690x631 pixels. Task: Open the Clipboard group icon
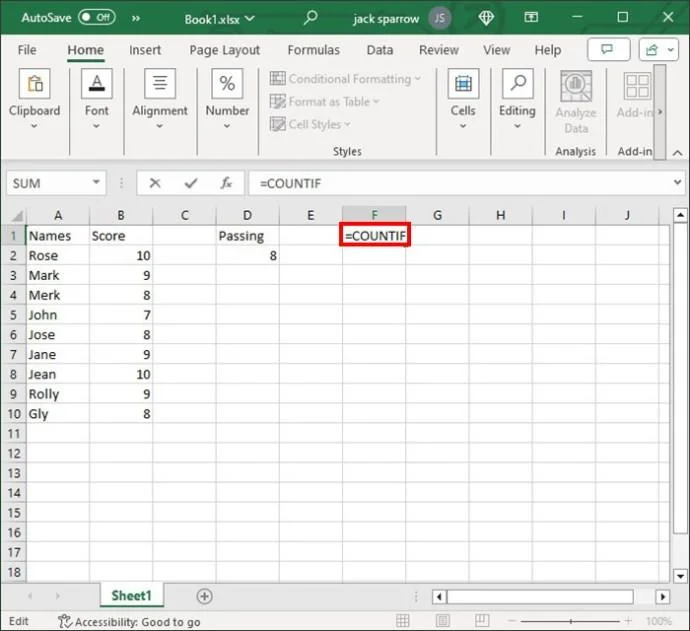tap(34, 86)
